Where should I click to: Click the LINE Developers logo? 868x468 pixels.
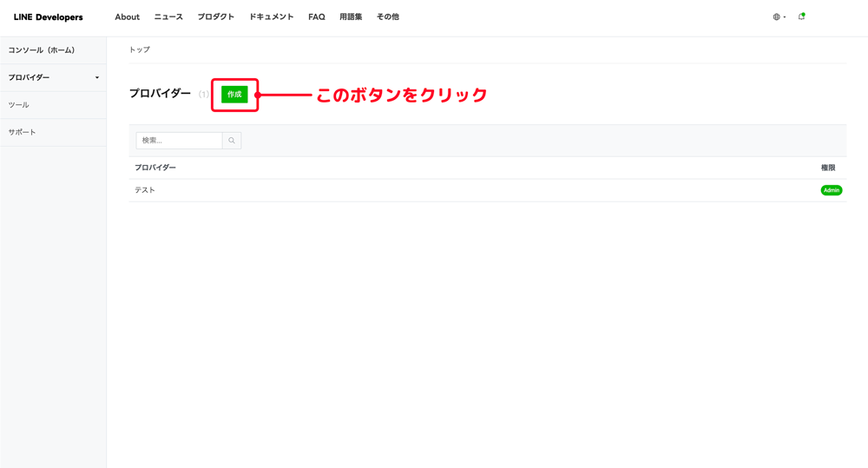48,17
